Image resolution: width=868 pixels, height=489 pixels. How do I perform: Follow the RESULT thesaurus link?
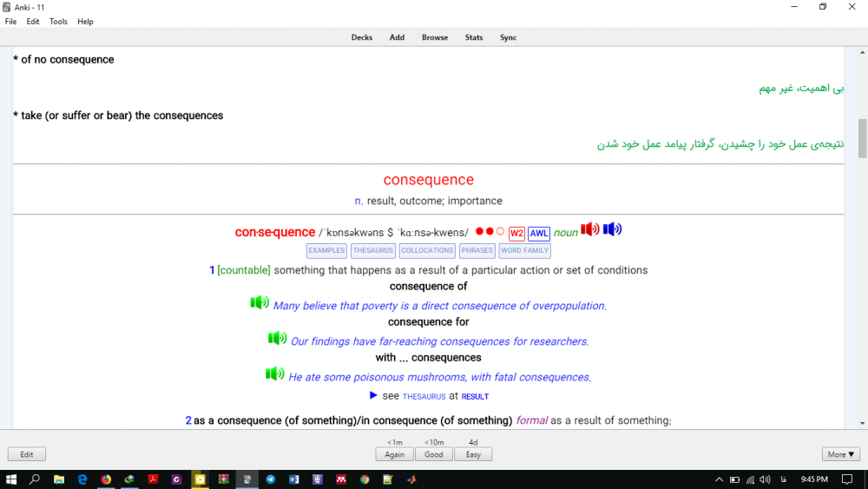pos(475,397)
